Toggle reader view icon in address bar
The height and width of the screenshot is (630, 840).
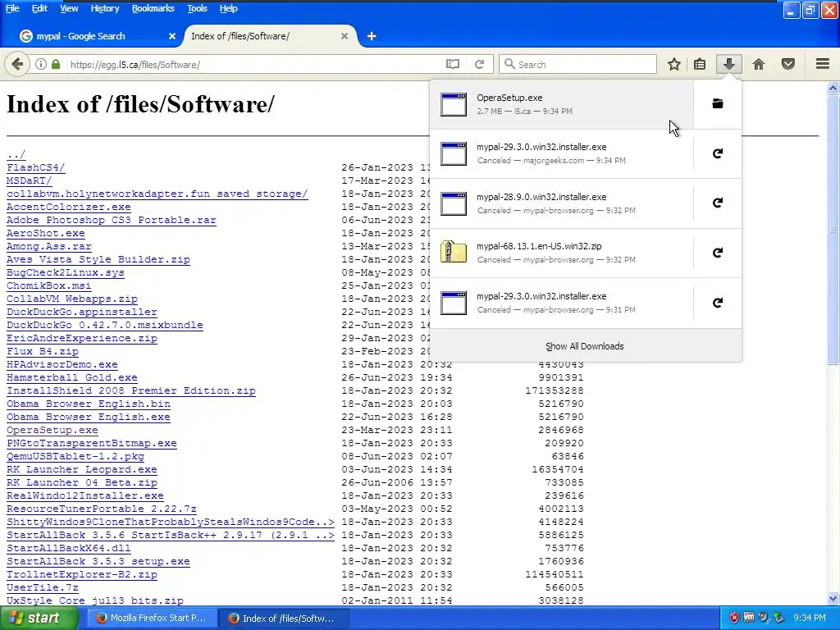453,64
